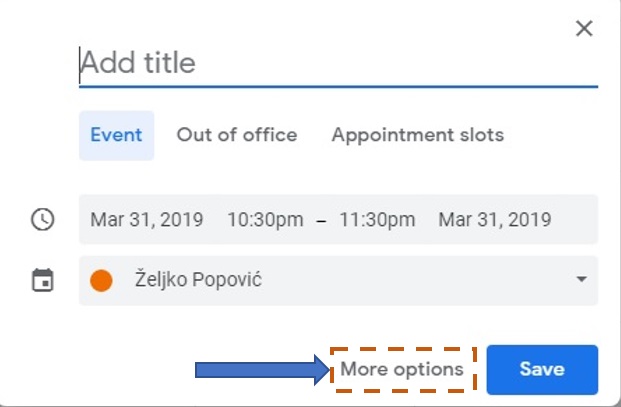Select the Event tab
Screen dimensions: 621x407
point(116,135)
